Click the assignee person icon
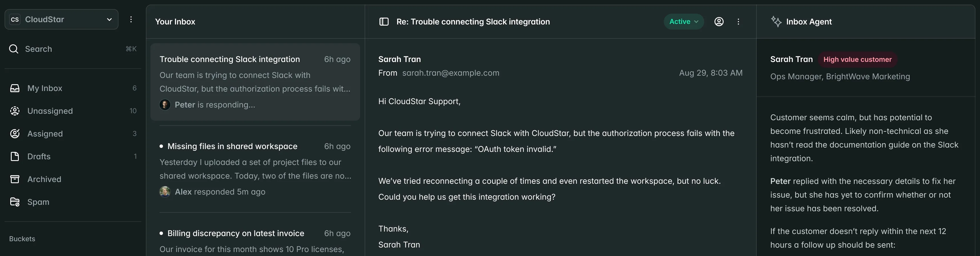Screen dimensions: 980x256 pos(719,22)
